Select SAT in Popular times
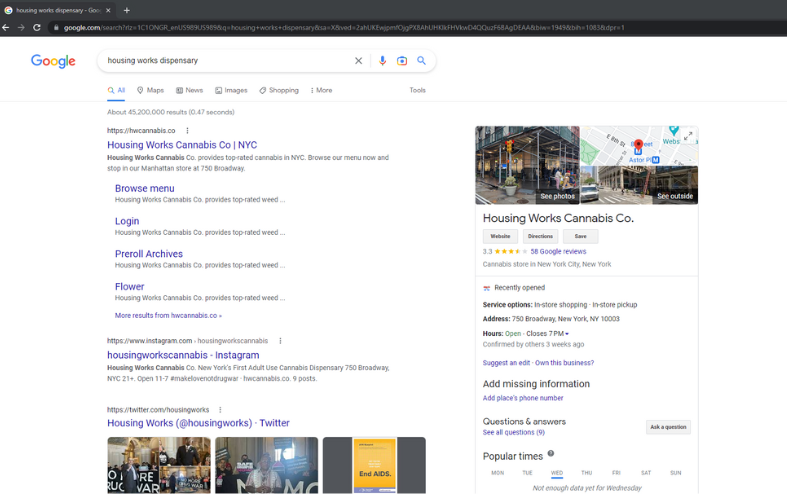This screenshot has height=494, width=787. [646, 473]
